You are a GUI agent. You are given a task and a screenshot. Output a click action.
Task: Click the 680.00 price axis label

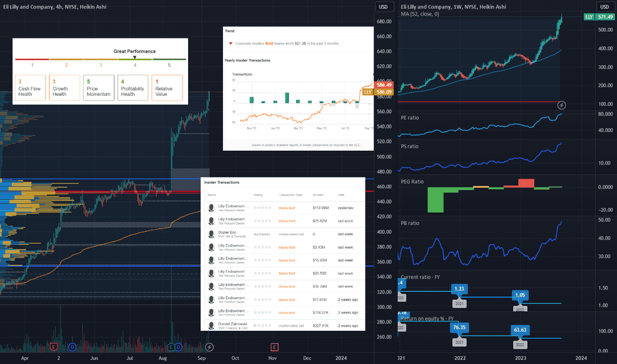(384, 21)
